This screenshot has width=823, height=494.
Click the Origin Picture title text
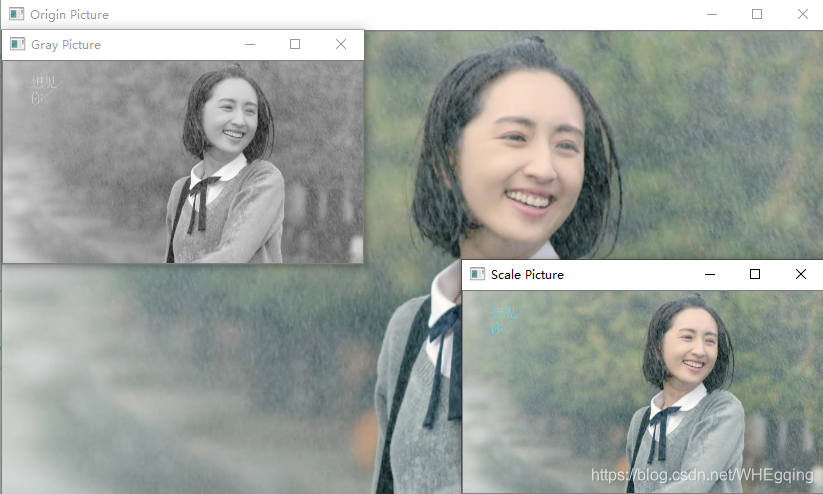(69, 15)
